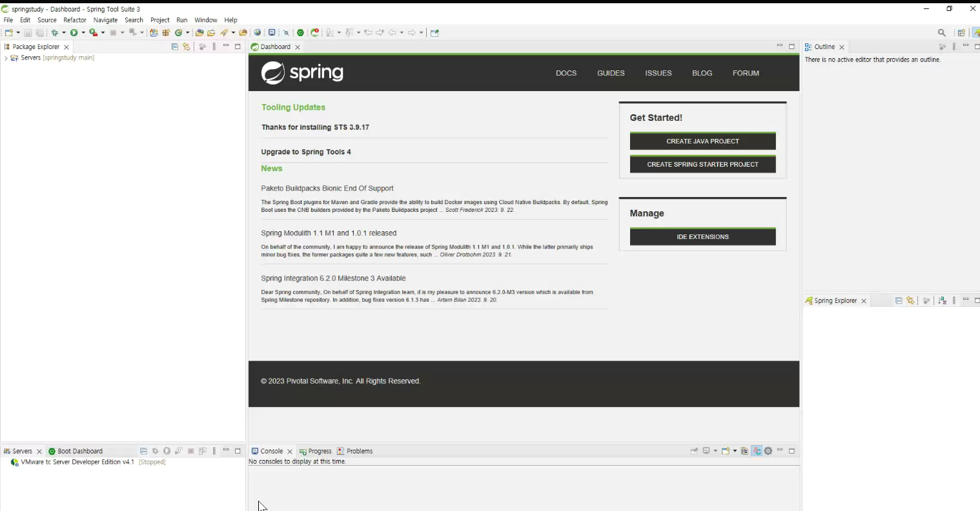The image size is (980, 511).
Task: Click the Open Perspective icon
Action: coord(961,32)
